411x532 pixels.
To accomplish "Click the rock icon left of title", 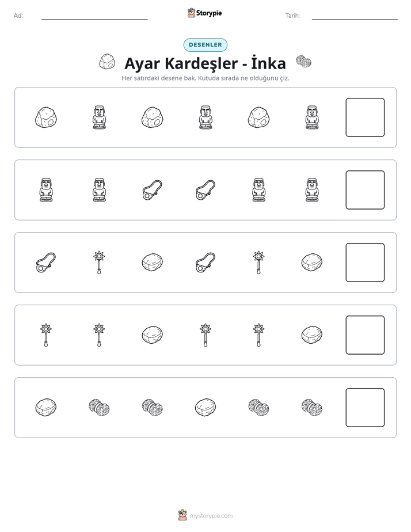I will [x=107, y=62].
